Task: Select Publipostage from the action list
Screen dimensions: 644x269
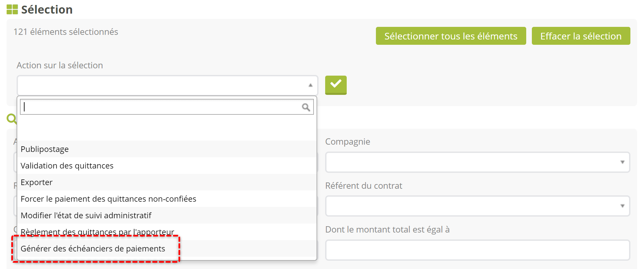Action: [45, 149]
